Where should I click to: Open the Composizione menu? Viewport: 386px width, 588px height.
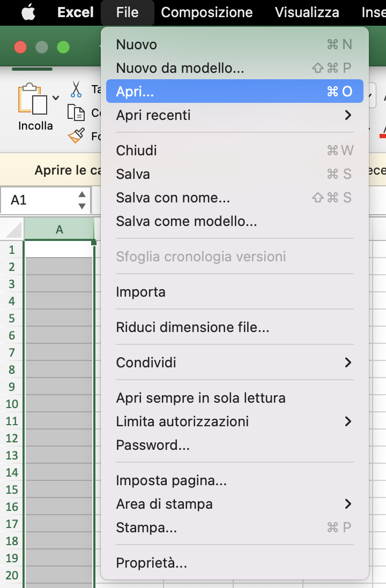[x=206, y=12]
